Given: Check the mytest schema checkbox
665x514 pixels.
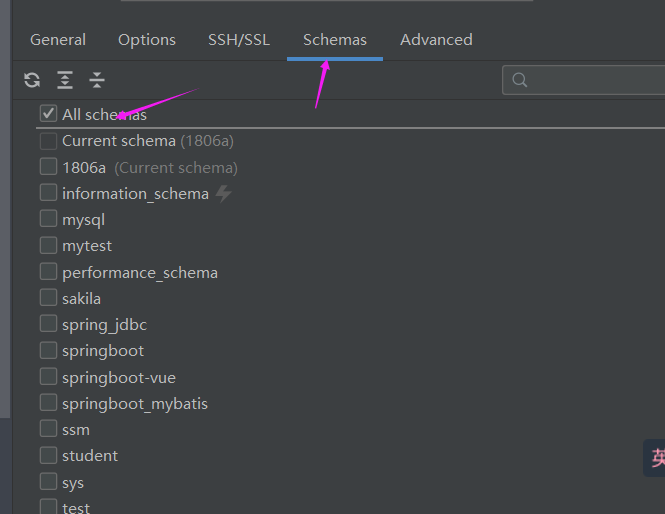Looking at the screenshot, I should point(48,245).
